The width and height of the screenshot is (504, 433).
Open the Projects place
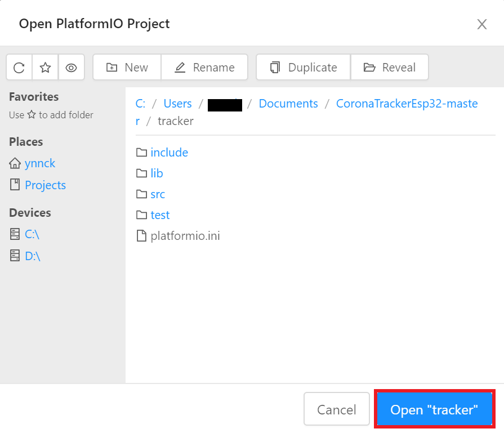click(45, 185)
